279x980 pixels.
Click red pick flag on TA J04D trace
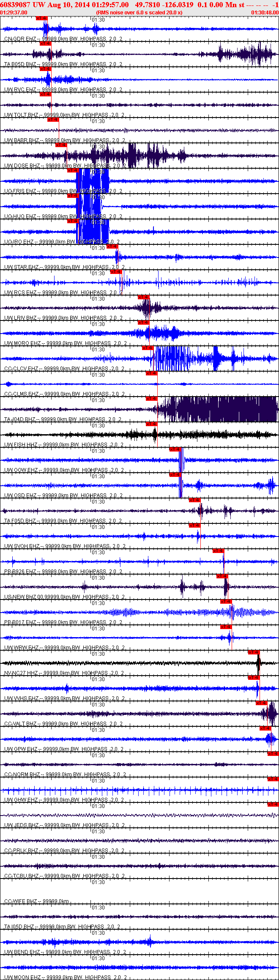[151, 399]
